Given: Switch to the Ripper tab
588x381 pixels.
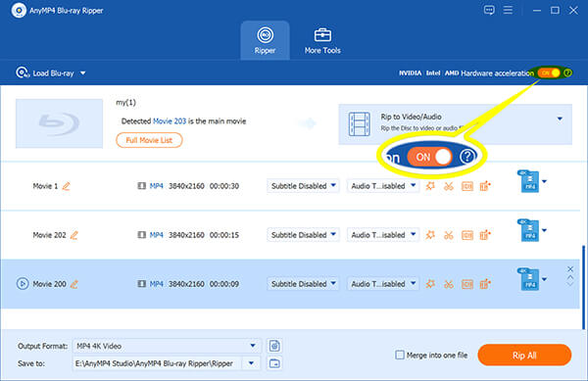Looking at the screenshot, I should point(265,40).
